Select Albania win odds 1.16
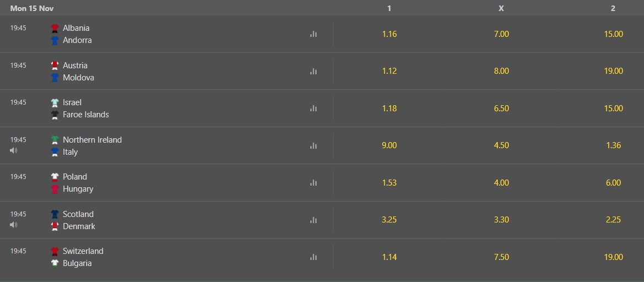 pos(389,34)
